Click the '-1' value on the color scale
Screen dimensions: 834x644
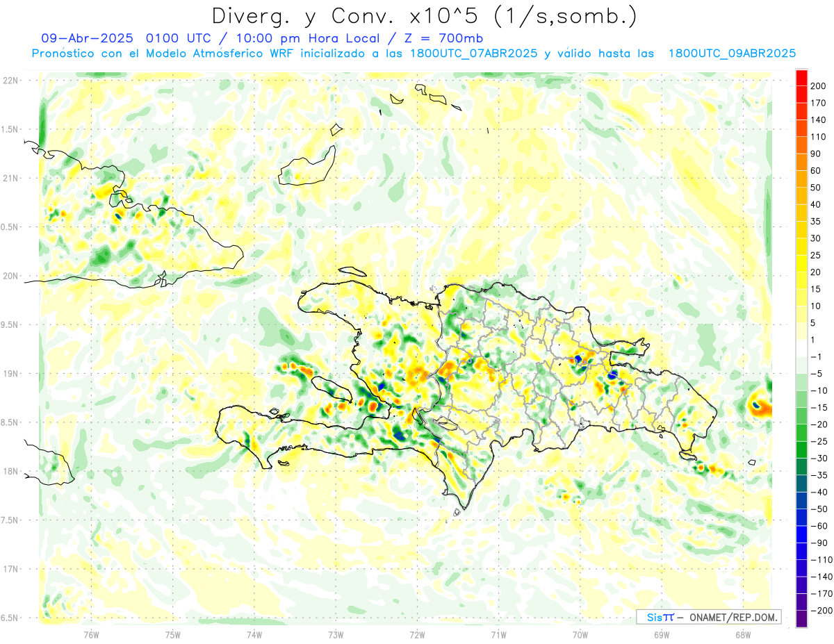point(817,356)
